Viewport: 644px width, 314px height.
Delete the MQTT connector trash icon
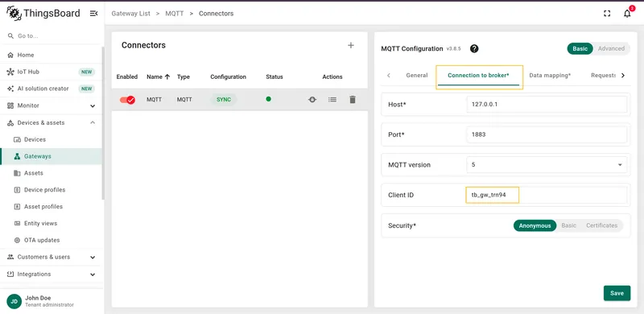click(353, 100)
